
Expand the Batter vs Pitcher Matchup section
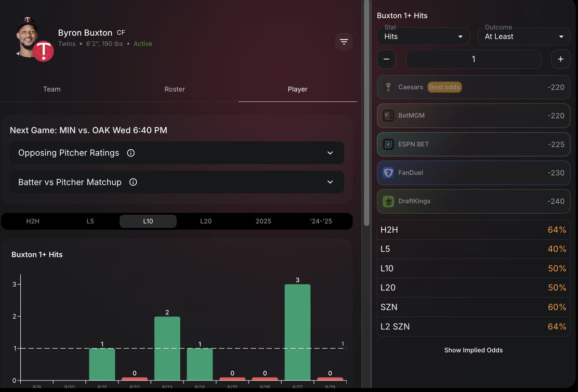point(330,182)
